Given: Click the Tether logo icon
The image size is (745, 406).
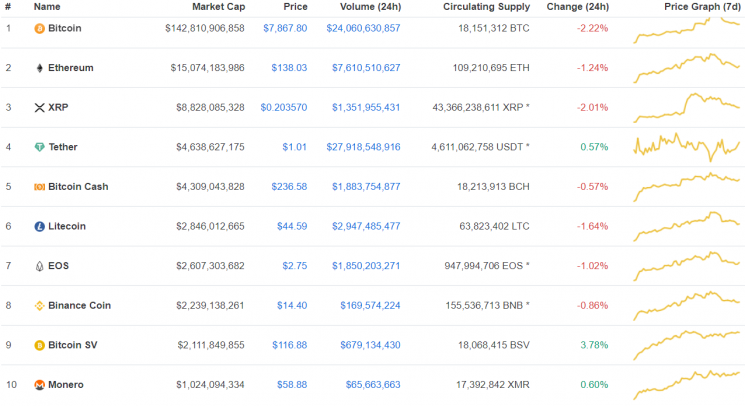Looking at the screenshot, I should tap(39, 147).
